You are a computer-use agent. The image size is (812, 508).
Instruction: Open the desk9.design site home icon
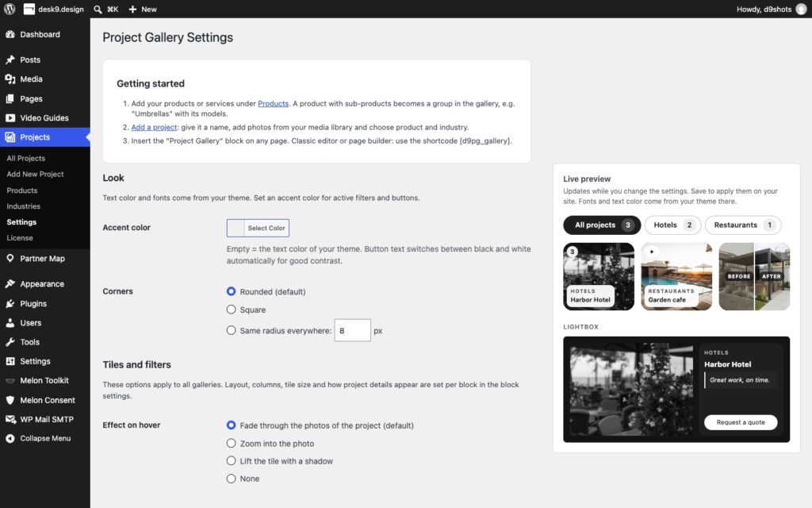click(29, 9)
